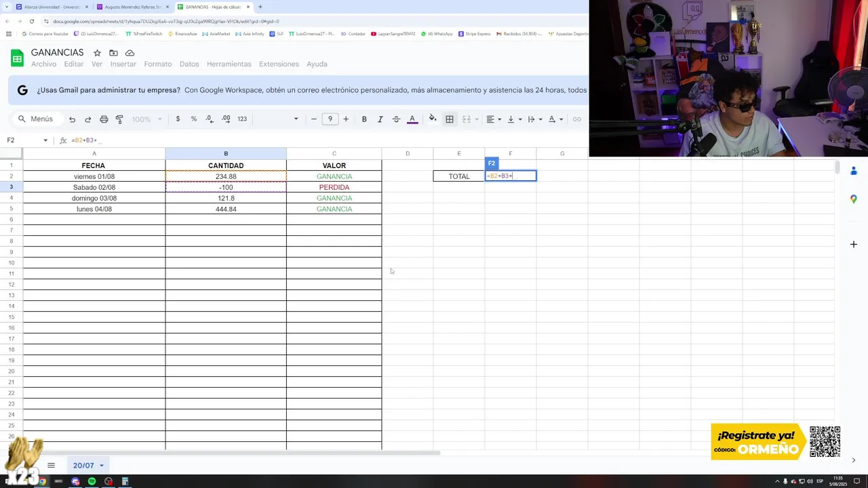Screen dimensions: 868x488
Task: Apply currency format with dollar icon
Action: 178,119
